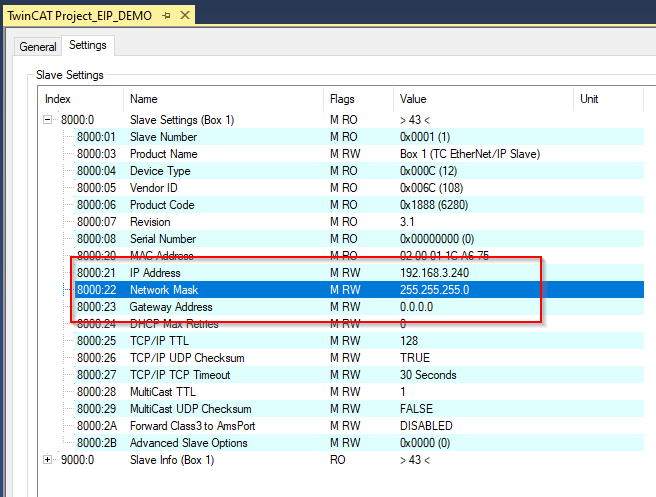This screenshot has width=656, height=497.
Task: Click the Forward Class3 value DISABLED
Action: point(426,426)
